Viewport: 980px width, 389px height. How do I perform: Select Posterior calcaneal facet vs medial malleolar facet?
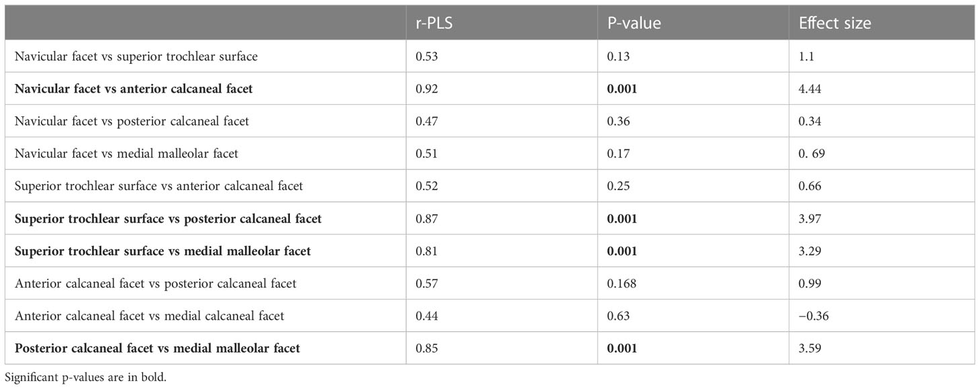[157, 348]
